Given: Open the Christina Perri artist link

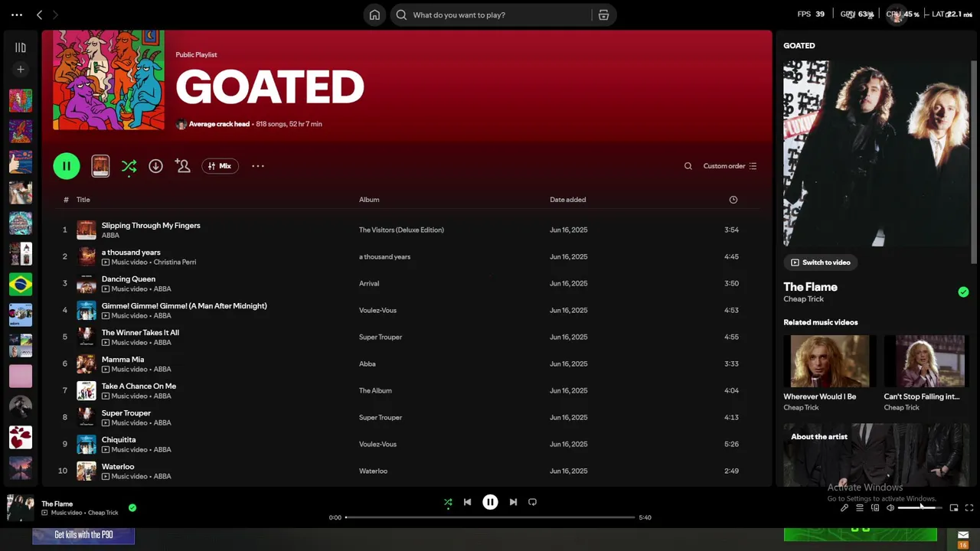Looking at the screenshot, I should (x=175, y=262).
